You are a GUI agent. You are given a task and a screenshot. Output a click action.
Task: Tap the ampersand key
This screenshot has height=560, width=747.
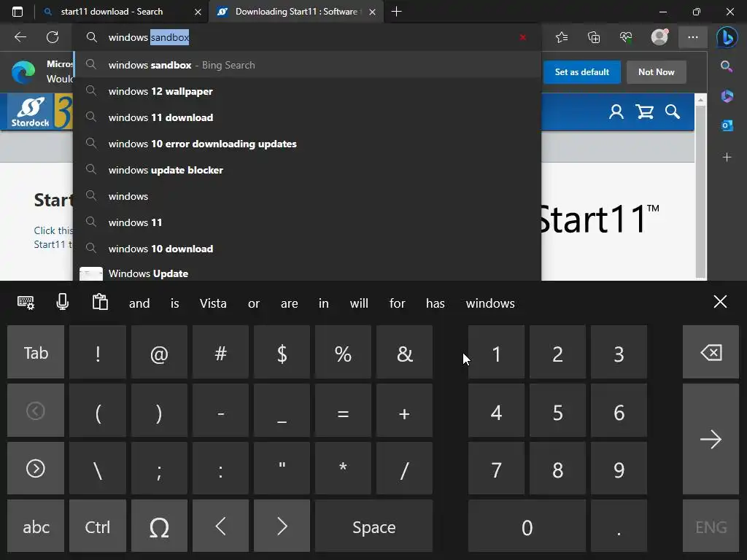[404, 352]
